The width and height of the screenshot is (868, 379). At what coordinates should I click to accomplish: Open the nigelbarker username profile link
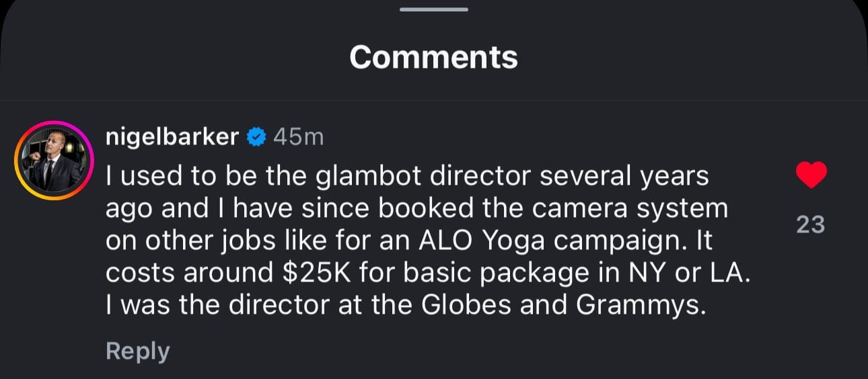(172, 137)
